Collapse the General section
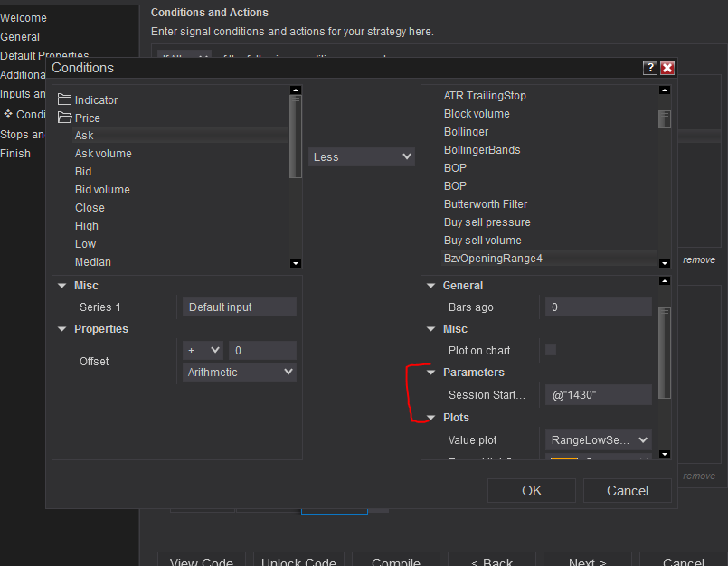728x566 pixels. pos(430,286)
